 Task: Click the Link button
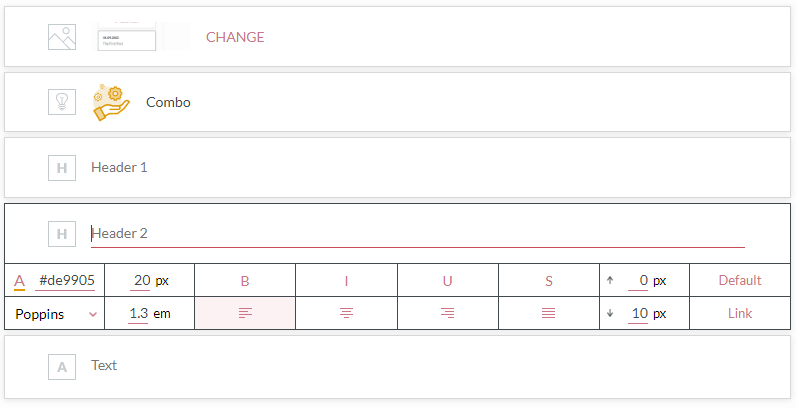point(740,314)
